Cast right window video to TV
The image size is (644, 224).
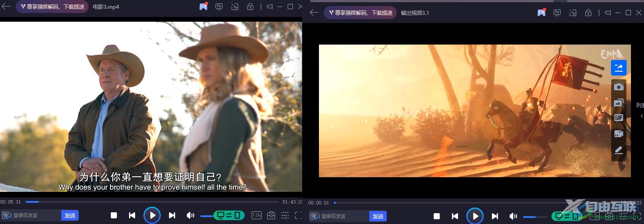557,13
